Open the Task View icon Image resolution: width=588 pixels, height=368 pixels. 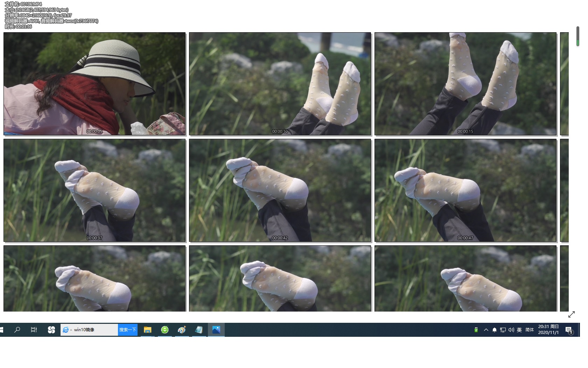tap(34, 330)
